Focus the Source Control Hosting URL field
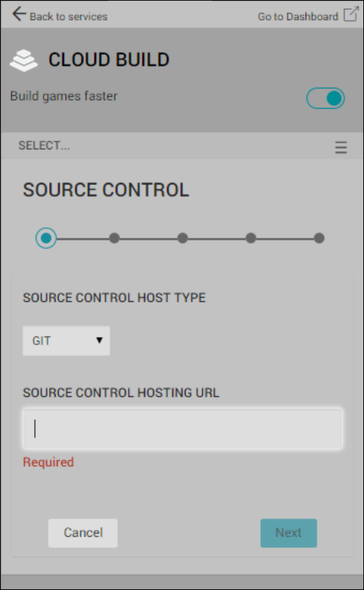Image resolution: width=364 pixels, height=590 pixels. pyautogui.click(x=183, y=428)
